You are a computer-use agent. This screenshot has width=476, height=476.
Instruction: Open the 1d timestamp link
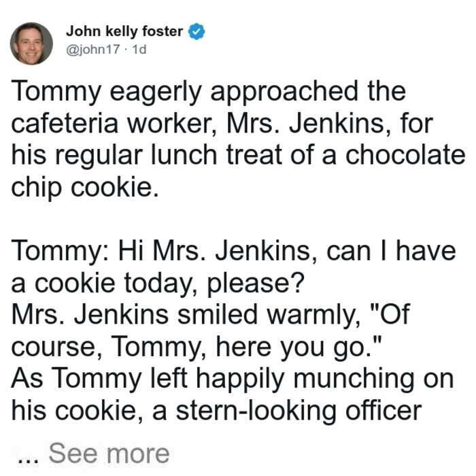coord(139,49)
